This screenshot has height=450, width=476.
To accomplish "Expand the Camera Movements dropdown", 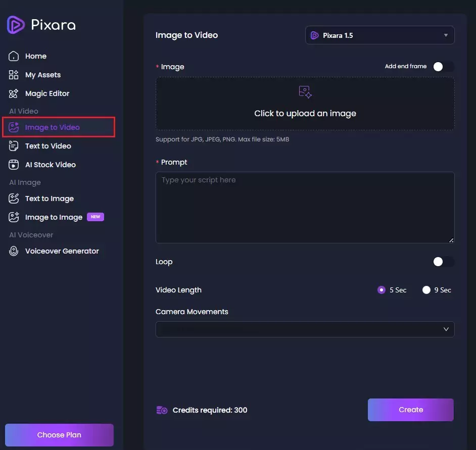I will pyautogui.click(x=305, y=329).
